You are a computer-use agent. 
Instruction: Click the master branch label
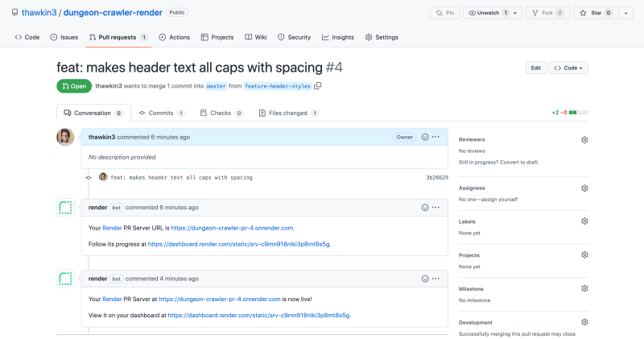pos(216,86)
